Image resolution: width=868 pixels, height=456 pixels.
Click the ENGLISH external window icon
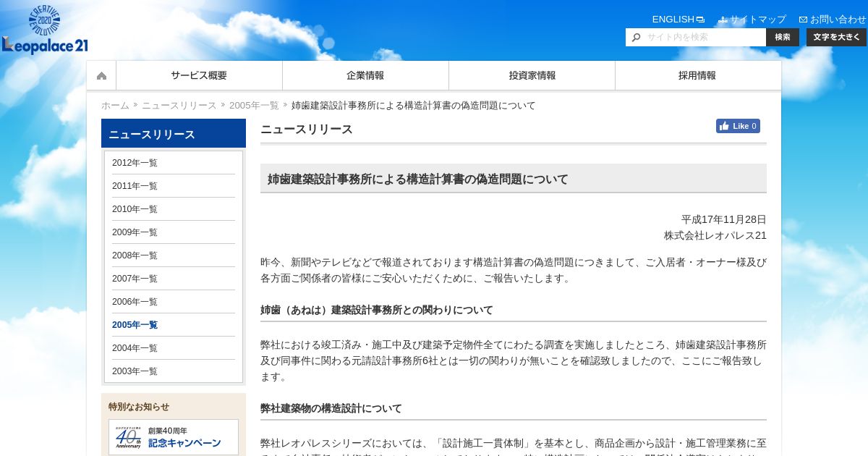[x=700, y=20]
